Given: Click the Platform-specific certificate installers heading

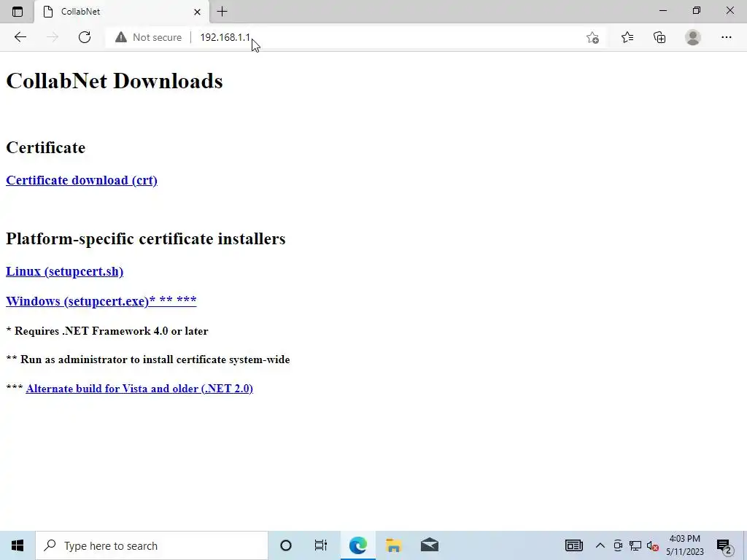Looking at the screenshot, I should point(145,238).
